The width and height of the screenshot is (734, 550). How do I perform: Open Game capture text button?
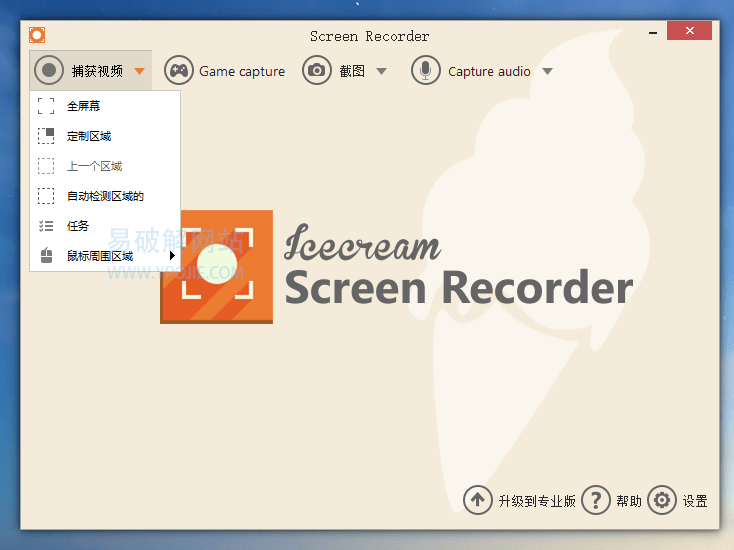[x=242, y=71]
